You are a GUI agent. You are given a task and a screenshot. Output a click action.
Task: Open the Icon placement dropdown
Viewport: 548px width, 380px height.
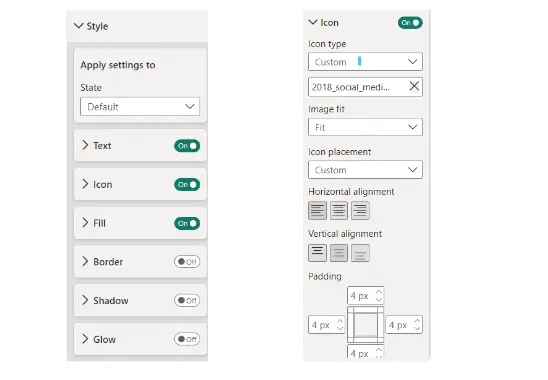click(365, 170)
